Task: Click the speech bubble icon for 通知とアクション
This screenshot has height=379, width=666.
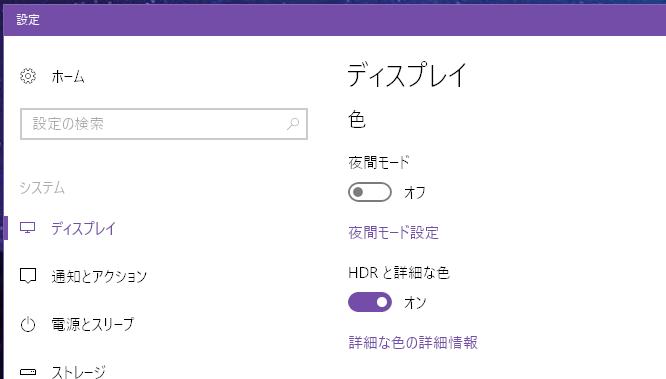Action: click(28, 276)
